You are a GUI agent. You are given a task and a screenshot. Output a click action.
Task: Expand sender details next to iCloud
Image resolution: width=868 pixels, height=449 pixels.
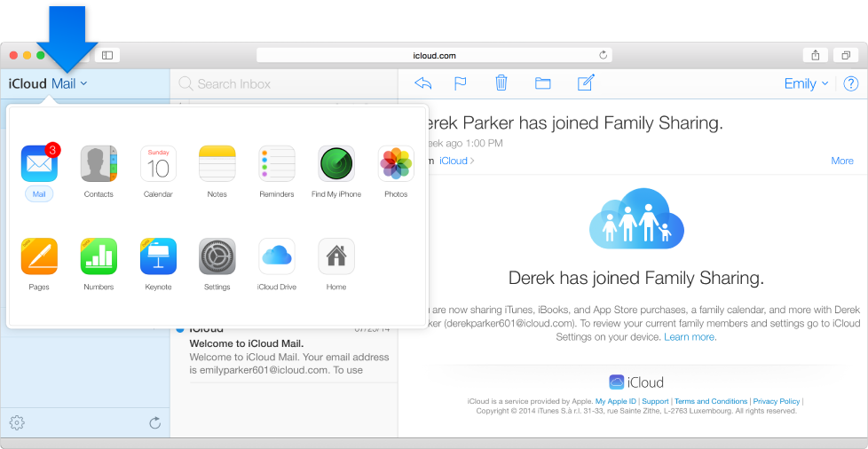[x=457, y=161]
